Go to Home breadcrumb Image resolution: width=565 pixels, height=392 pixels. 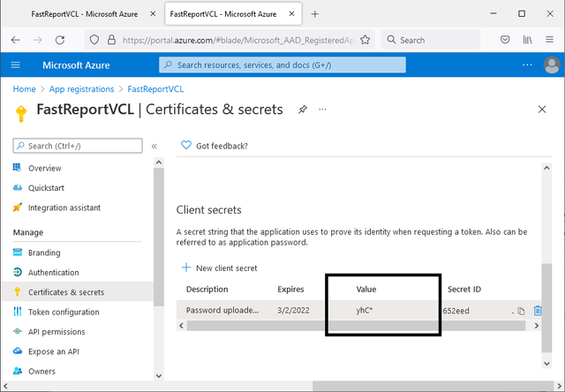(x=24, y=89)
